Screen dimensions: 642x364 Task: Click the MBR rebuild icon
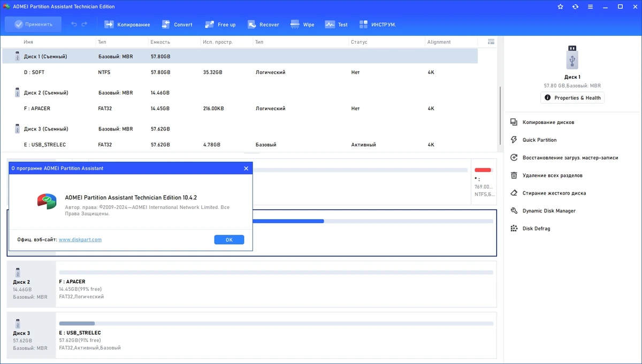pos(514,158)
